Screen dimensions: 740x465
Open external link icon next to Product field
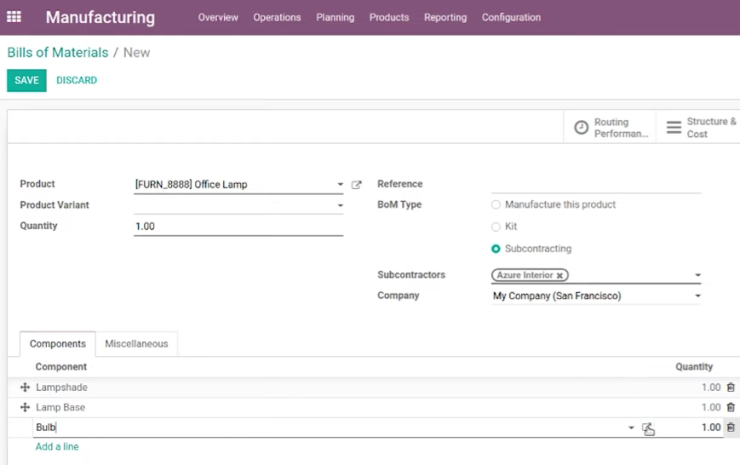pos(356,185)
